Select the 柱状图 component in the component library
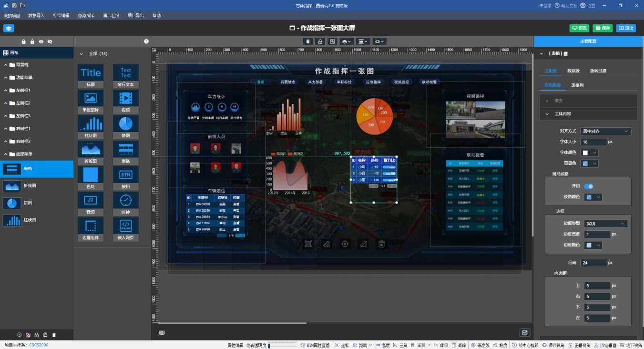Screen dimensions: 644x349 (91, 127)
